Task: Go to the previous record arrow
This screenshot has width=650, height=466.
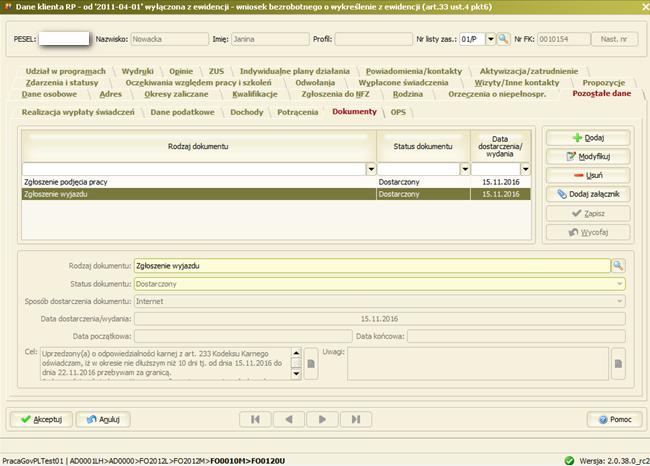Action: [289, 419]
